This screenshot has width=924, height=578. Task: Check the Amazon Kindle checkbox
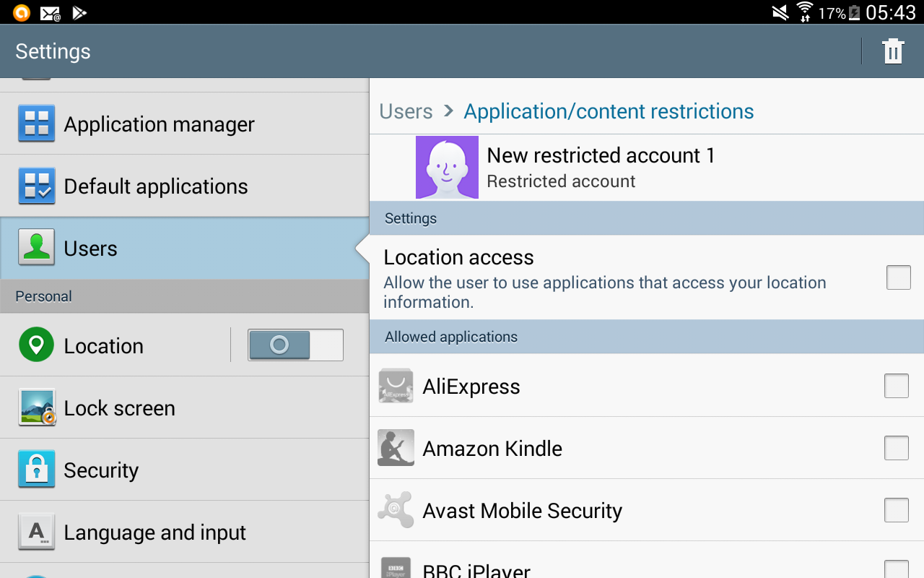point(897,448)
